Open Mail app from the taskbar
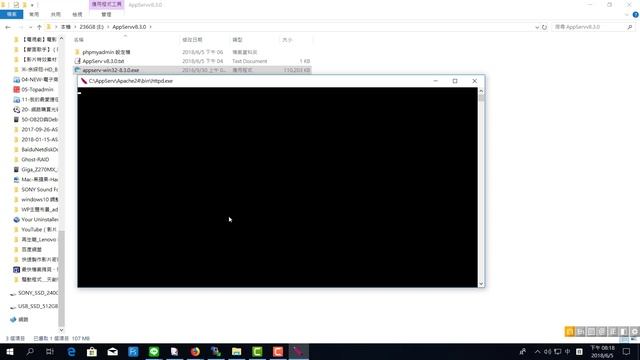This screenshot has height=360, width=640. coord(113,351)
